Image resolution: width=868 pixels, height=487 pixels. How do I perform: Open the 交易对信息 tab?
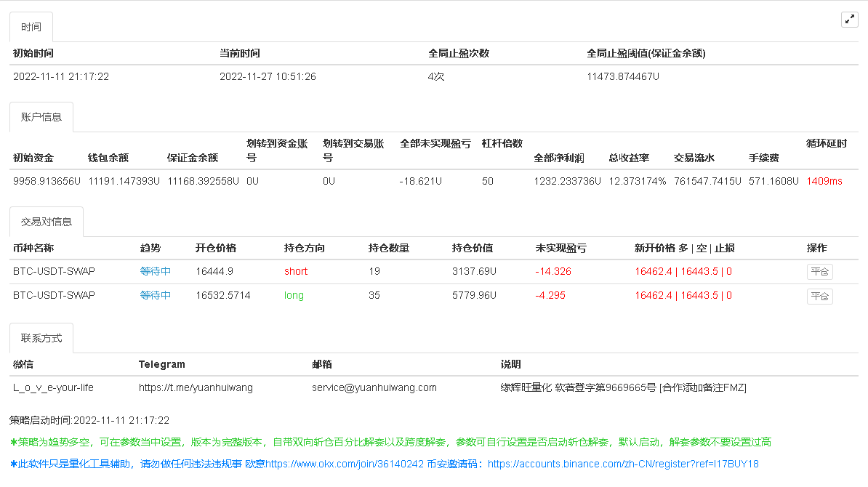point(47,222)
